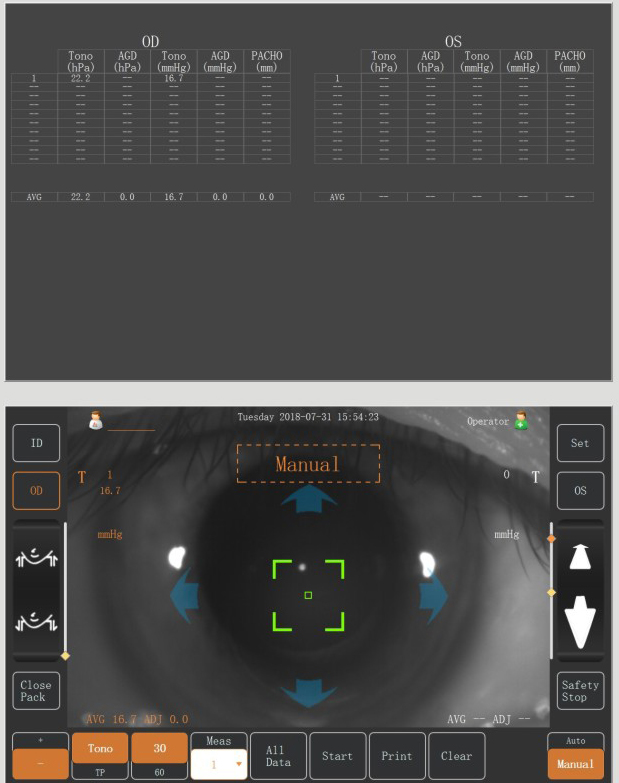Toggle Tono / TP measurement type
This screenshot has width=619, height=783.
100,756
